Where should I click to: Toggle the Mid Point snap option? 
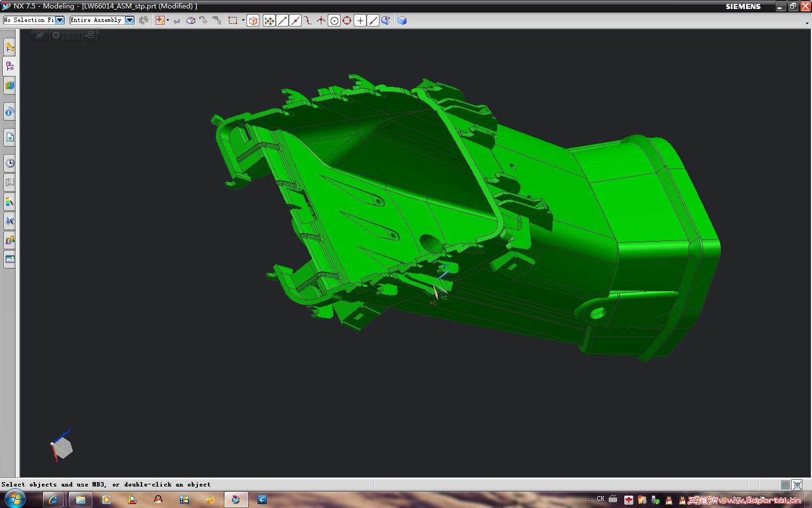pyautogui.click(x=295, y=21)
